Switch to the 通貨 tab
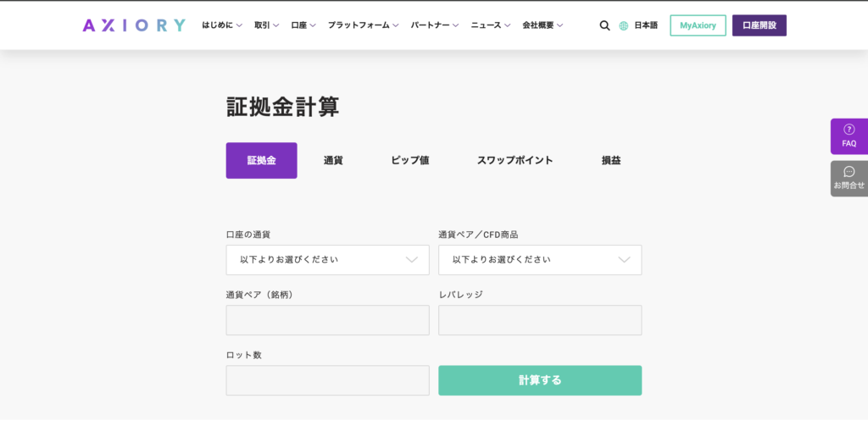This screenshot has width=868, height=426. click(333, 160)
